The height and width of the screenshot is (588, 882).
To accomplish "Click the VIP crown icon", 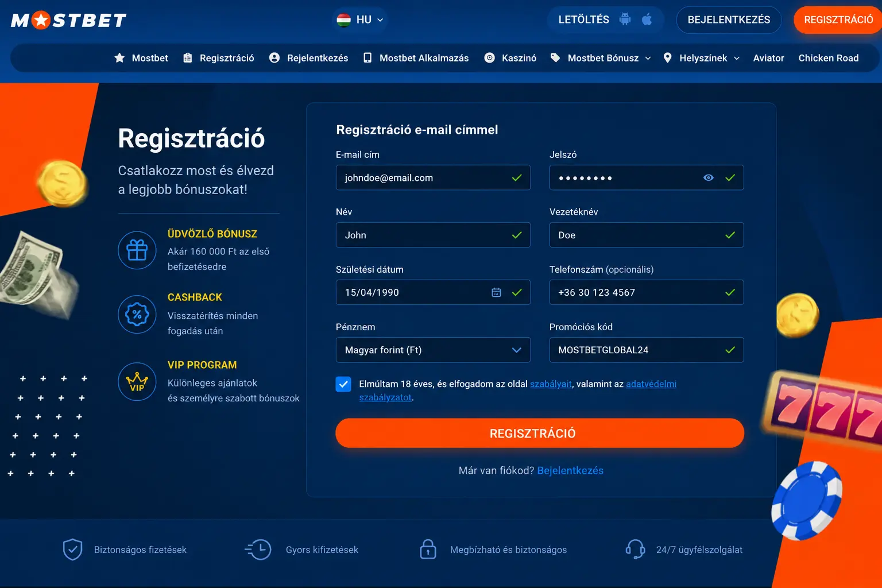I will tap(137, 382).
